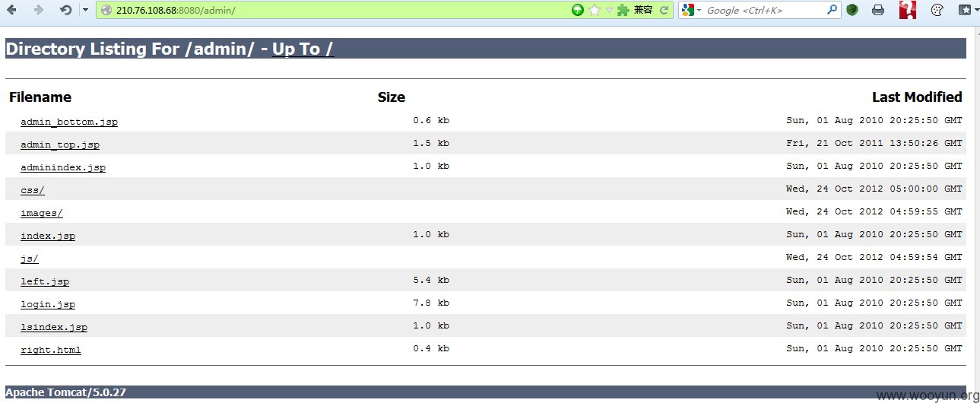Click the dark green round toolbar icon
The width and height of the screenshot is (980, 403).
852,10
